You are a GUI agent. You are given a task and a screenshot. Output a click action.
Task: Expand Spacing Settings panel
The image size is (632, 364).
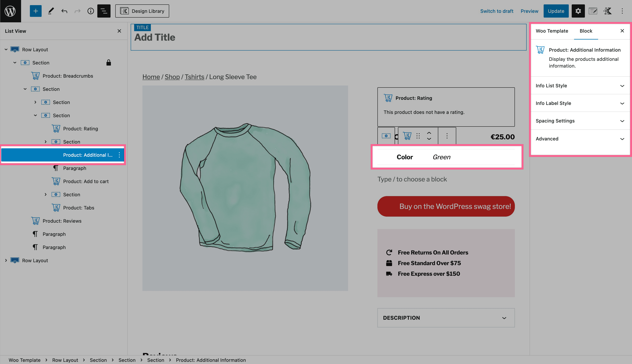(580, 121)
